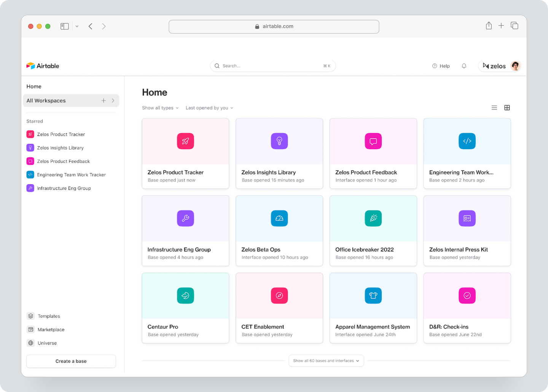Click the code icon on Engineering Team Work card
Screen dimensions: 548x392
coord(467,141)
